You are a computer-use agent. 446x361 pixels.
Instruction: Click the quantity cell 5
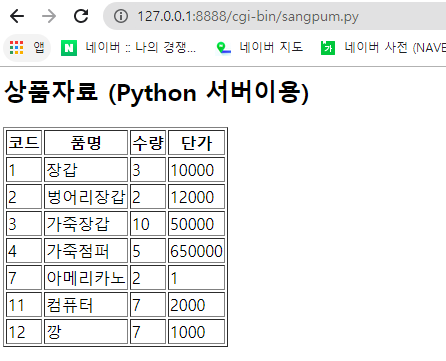click(x=148, y=251)
